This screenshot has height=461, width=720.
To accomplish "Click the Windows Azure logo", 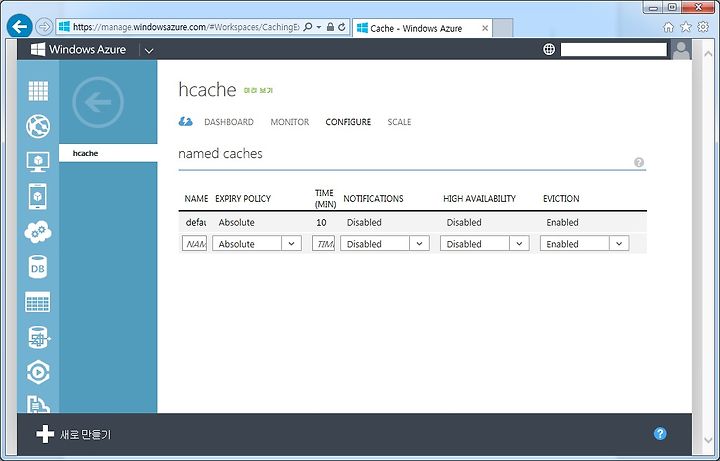I will pos(78,50).
